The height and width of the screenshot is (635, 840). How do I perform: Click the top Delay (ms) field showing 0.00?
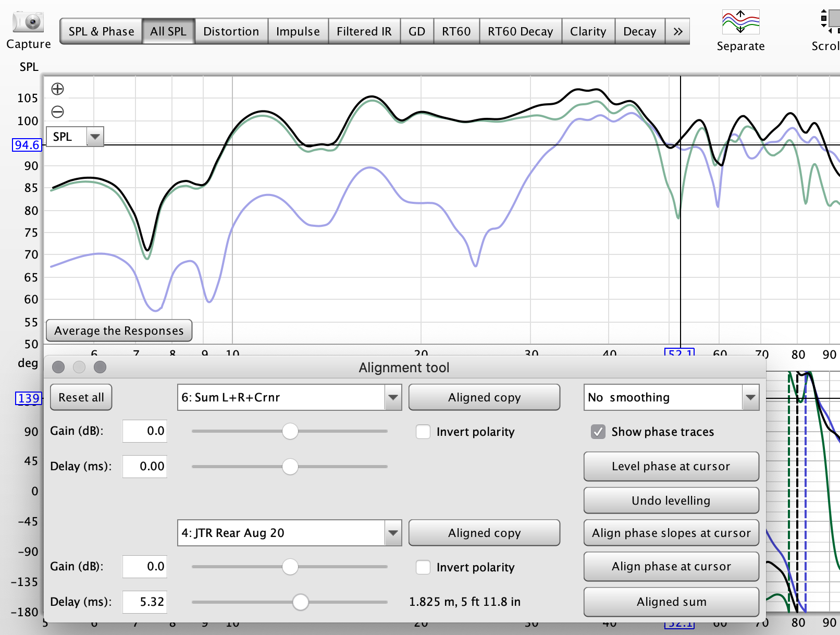point(145,467)
